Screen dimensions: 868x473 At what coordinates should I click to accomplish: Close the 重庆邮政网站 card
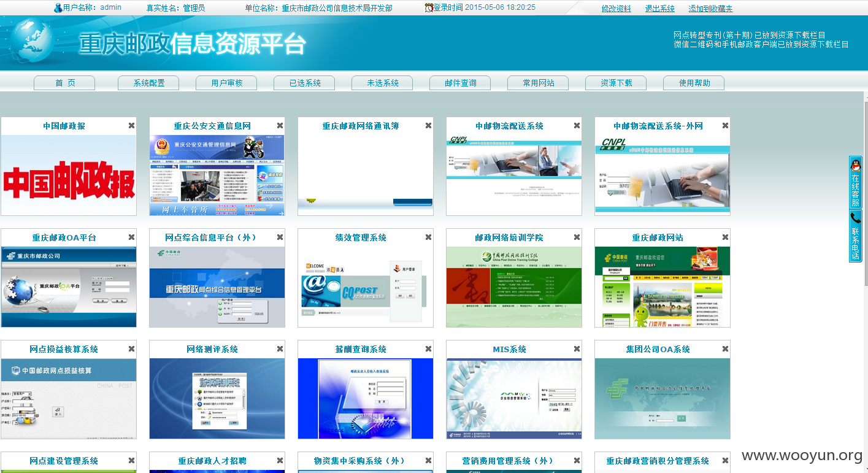click(725, 237)
